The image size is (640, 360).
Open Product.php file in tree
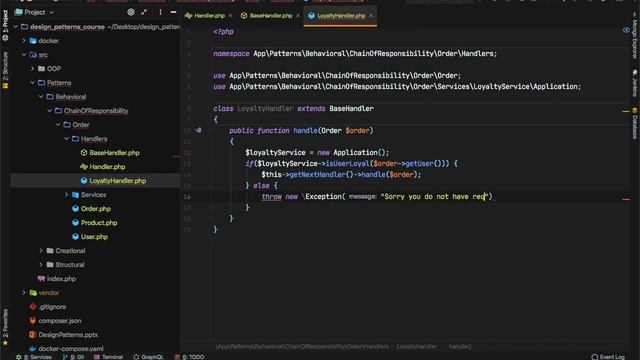click(99, 222)
